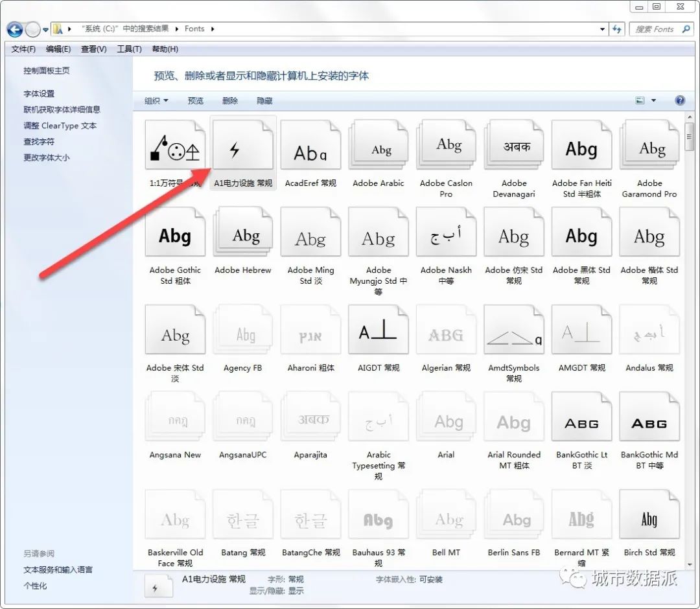
Task: Select the AcadEref 常规 font icon
Action: tap(310, 144)
